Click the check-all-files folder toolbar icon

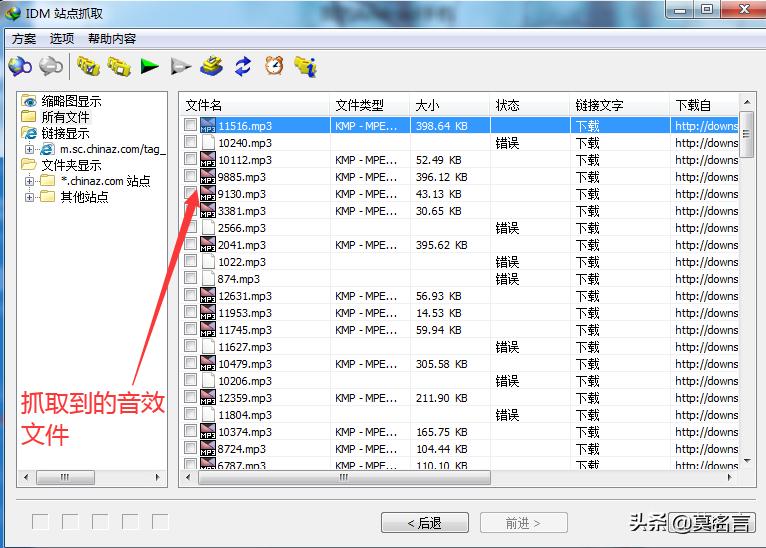88,66
